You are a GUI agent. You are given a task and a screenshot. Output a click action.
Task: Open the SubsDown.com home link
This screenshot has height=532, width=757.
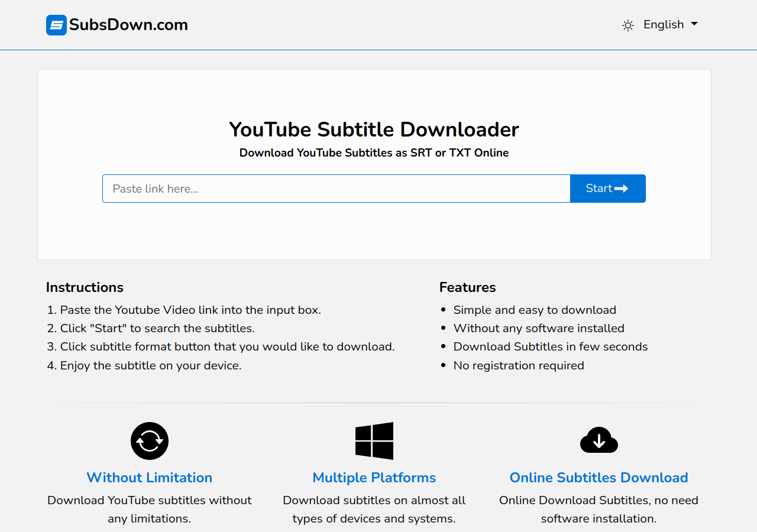(x=117, y=25)
